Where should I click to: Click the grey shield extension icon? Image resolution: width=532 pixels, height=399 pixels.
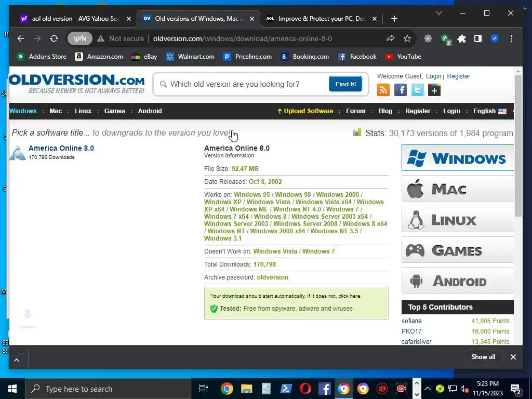point(428,38)
